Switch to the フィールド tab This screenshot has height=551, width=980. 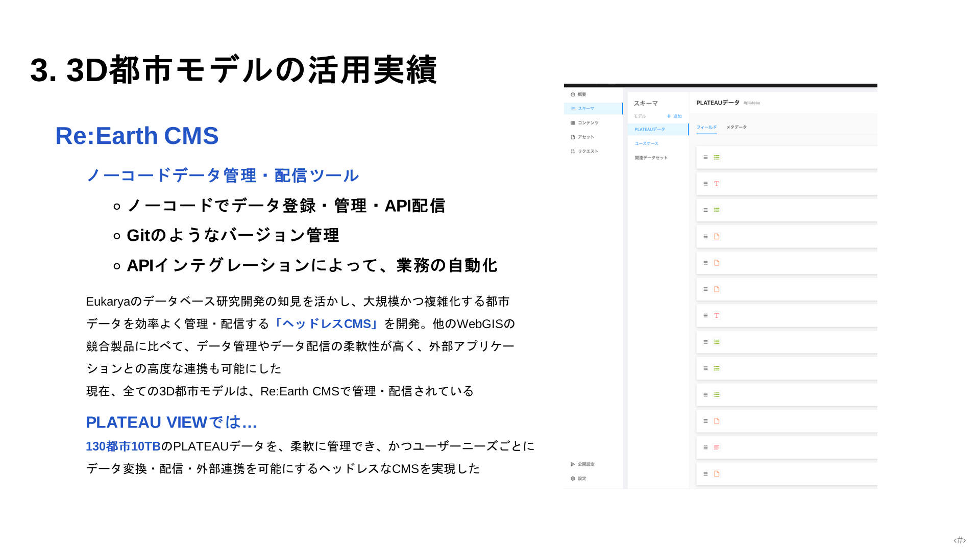pos(706,128)
